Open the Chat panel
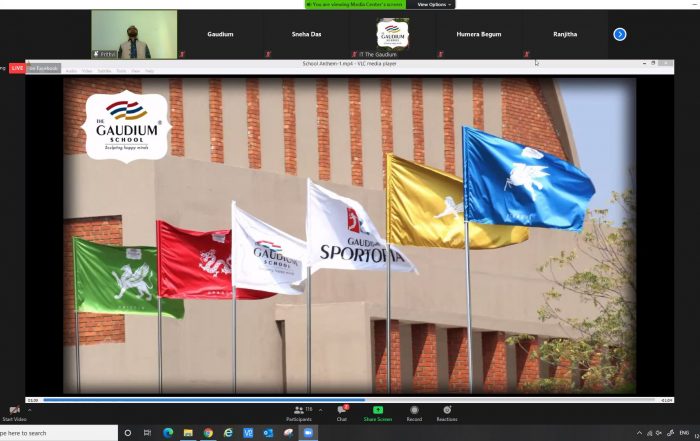The width and height of the screenshot is (700, 441). [342, 413]
